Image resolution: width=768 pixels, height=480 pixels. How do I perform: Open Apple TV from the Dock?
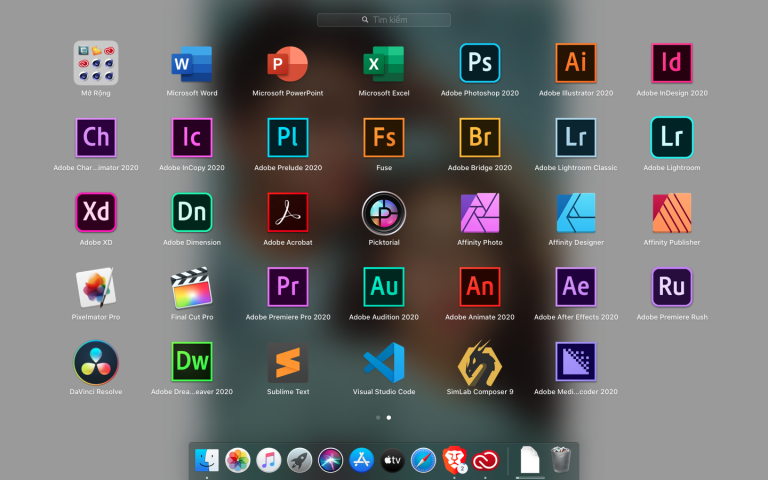pos(392,460)
